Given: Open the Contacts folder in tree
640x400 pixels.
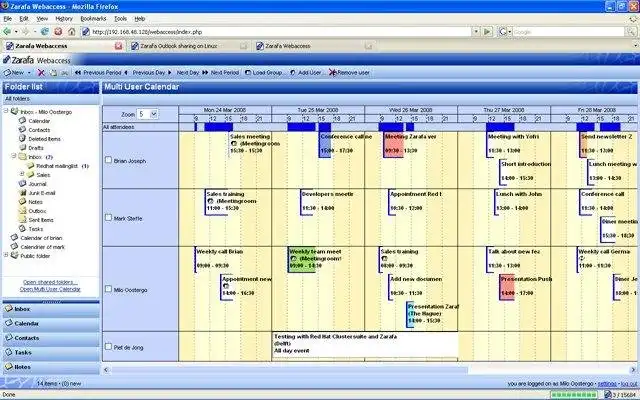Looking at the screenshot, I should click(x=35, y=130).
